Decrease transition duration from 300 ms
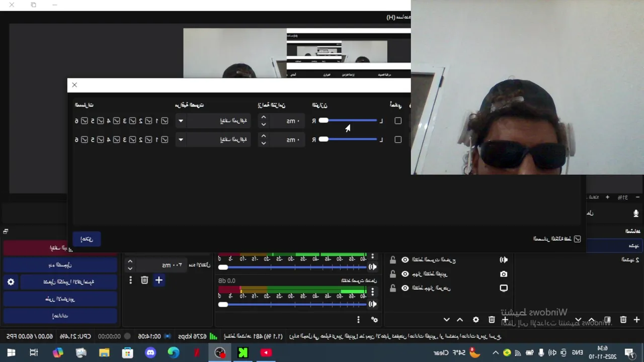Viewport: 644px width, 362px height. point(130,268)
